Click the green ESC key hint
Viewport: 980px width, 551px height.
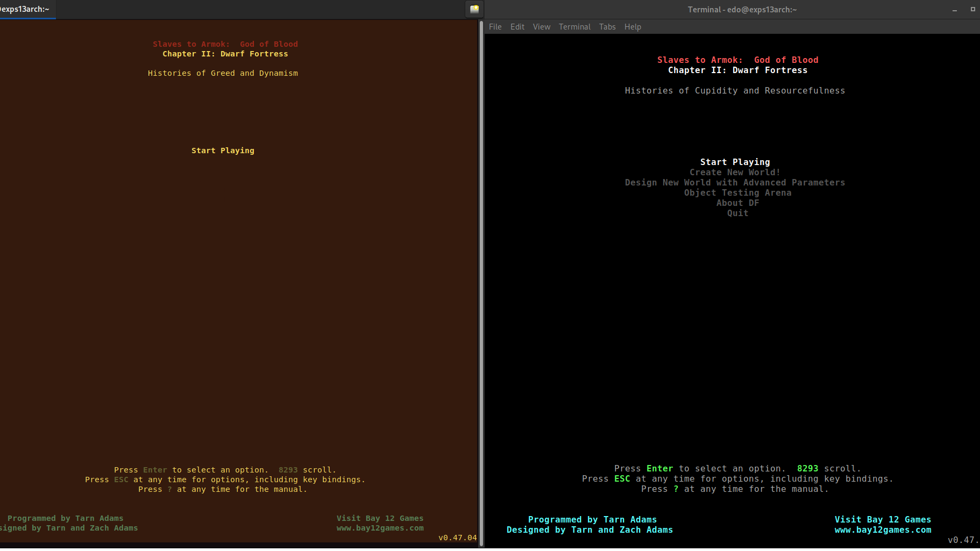[x=622, y=478]
